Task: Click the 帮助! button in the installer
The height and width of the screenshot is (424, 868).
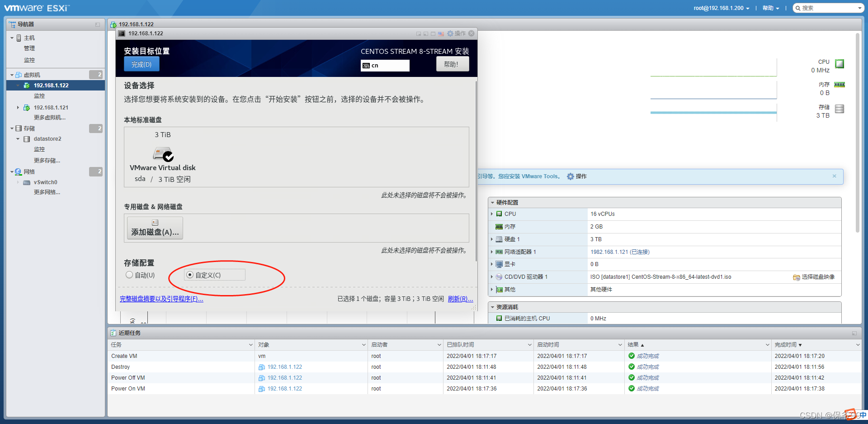Action: (x=453, y=64)
